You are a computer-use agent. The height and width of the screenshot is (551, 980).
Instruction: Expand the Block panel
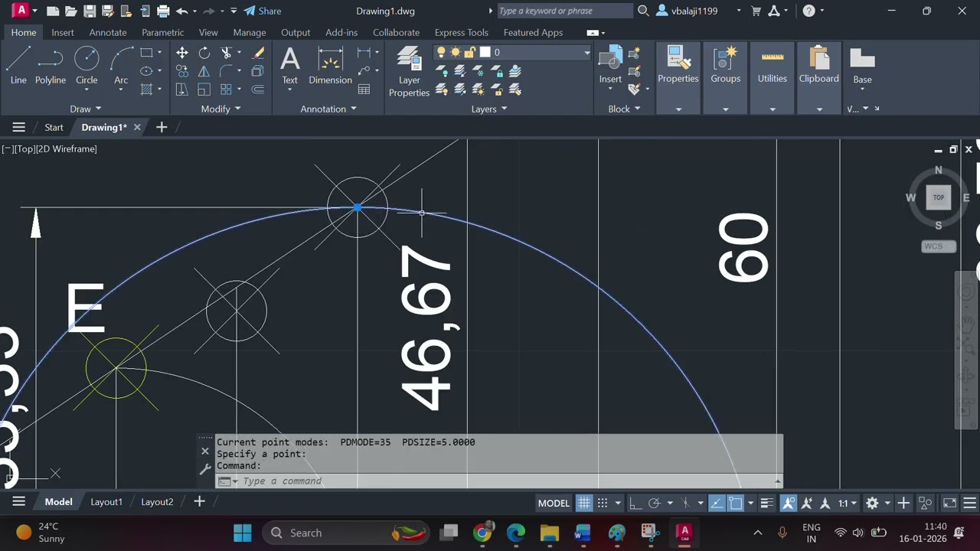pyautogui.click(x=624, y=109)
